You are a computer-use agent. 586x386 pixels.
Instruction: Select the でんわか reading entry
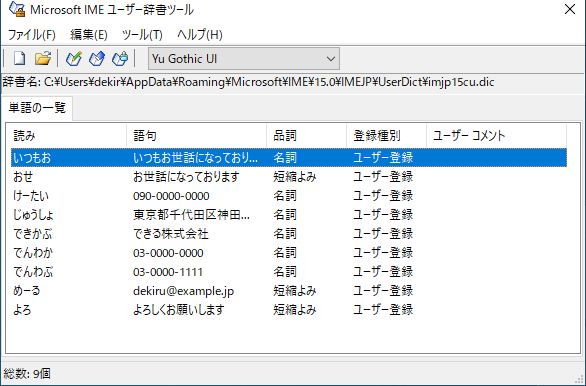tap(33, 253)
